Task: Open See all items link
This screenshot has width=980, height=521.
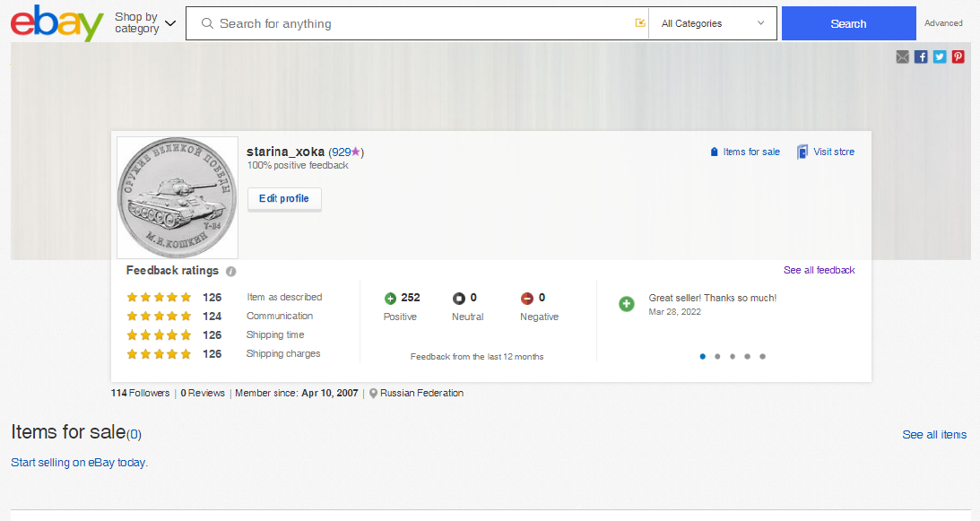Action: tap(934, 435)
